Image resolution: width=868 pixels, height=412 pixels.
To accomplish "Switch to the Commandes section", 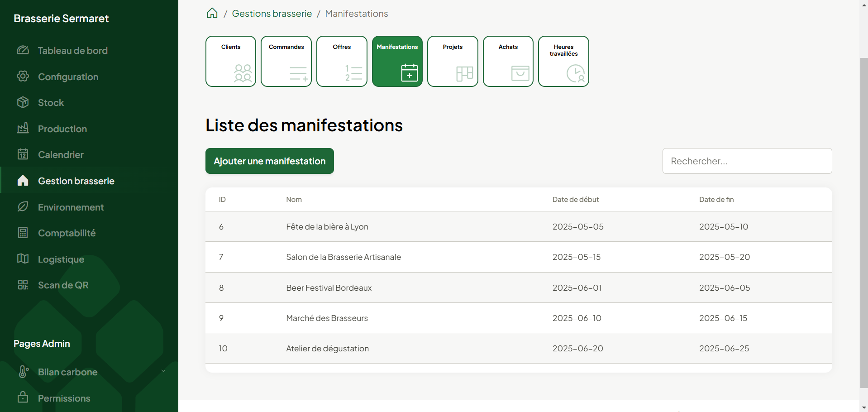I will 286,61.
